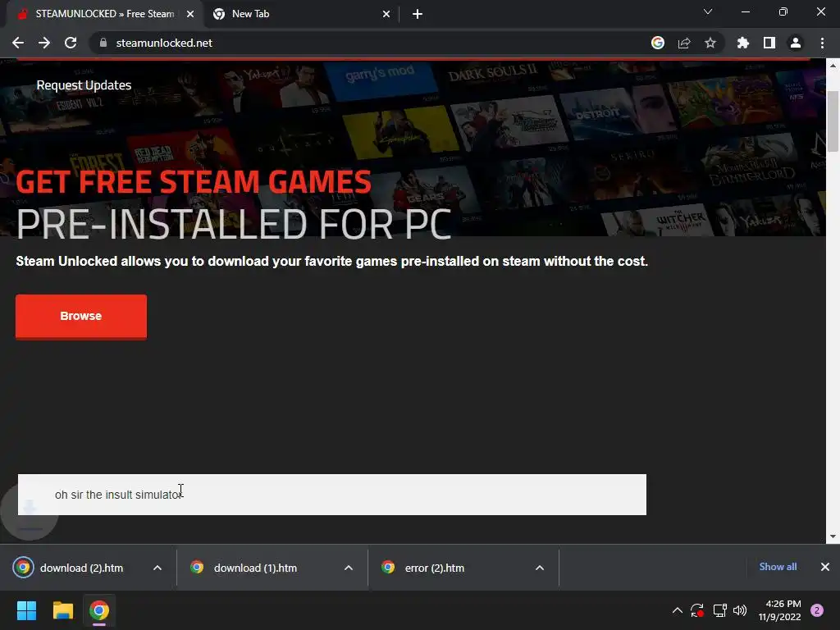Share this page using the share icon
Viewport: 840px width, 630px height.
coord(684,43)
